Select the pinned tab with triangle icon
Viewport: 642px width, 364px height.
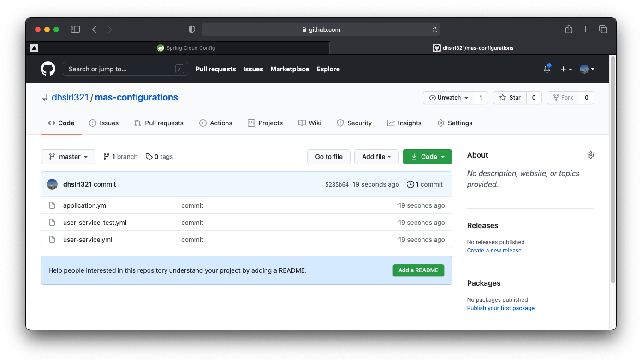34,48
